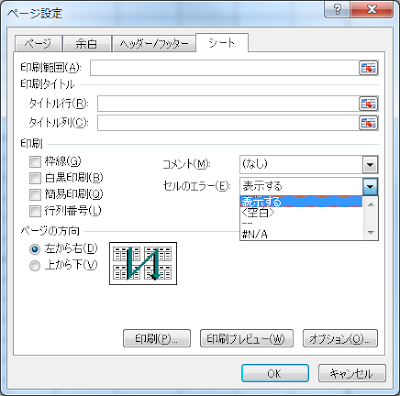Screen dimensions: 400x396
Task: Open 印刷プレビュー(W) button
Action: pyautogui.click(x=247, y=338)
